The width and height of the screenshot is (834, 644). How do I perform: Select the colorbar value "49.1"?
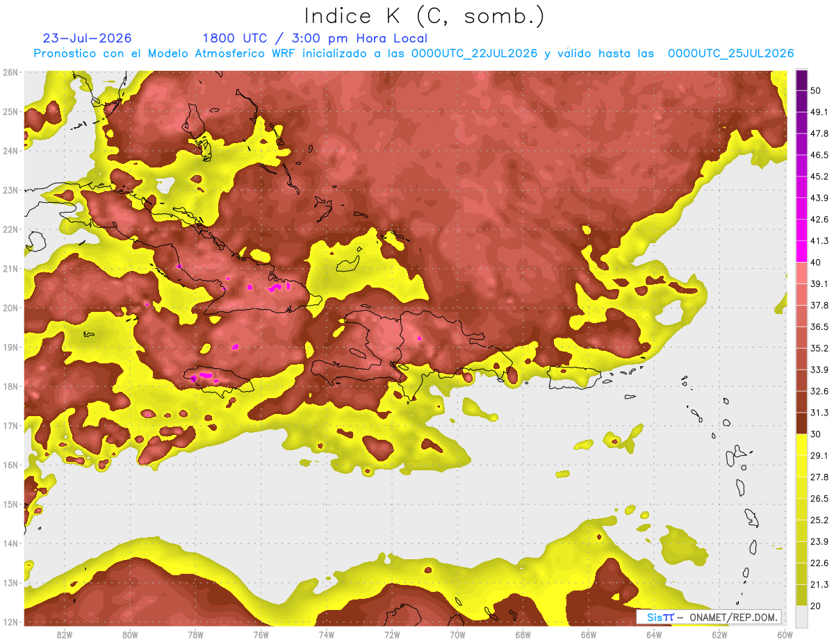820,112
